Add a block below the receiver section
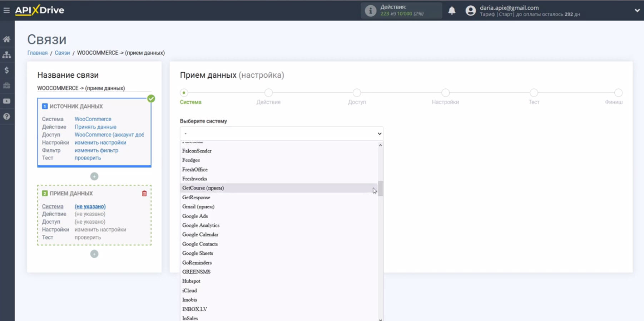The height and width of the screenshot is (321, 644). 94,254
